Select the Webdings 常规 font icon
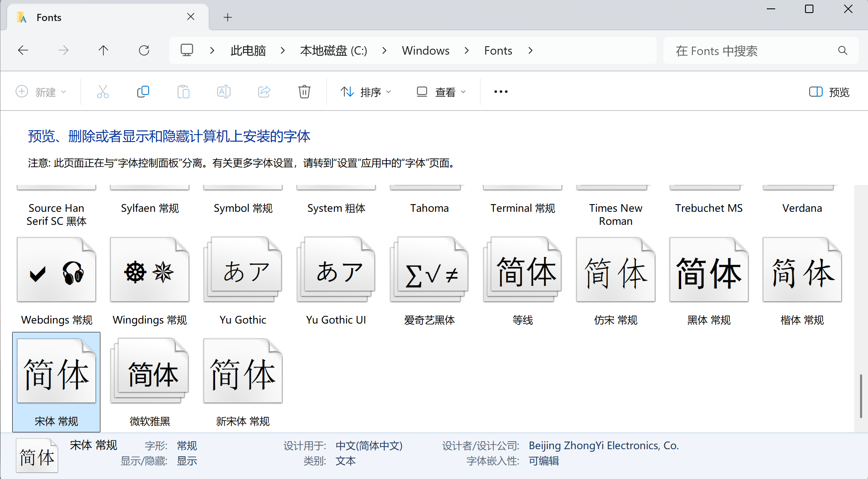868x479 pixels. 57,269
